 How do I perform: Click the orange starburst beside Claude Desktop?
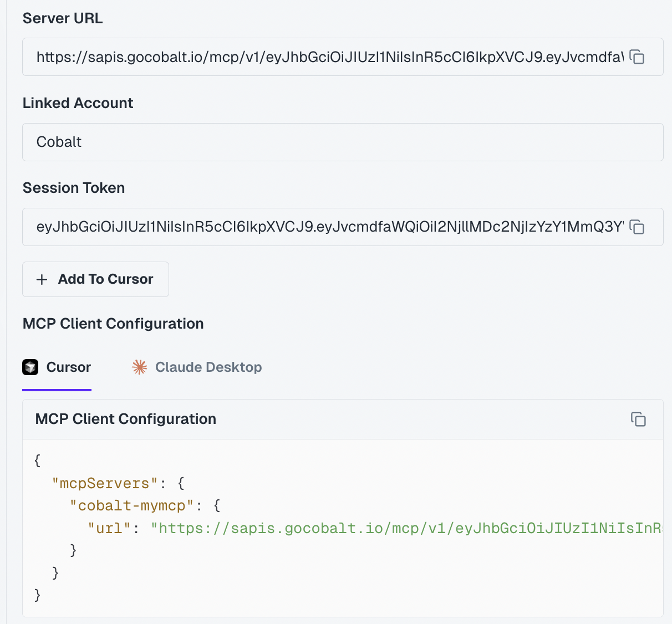pos(139,367)
